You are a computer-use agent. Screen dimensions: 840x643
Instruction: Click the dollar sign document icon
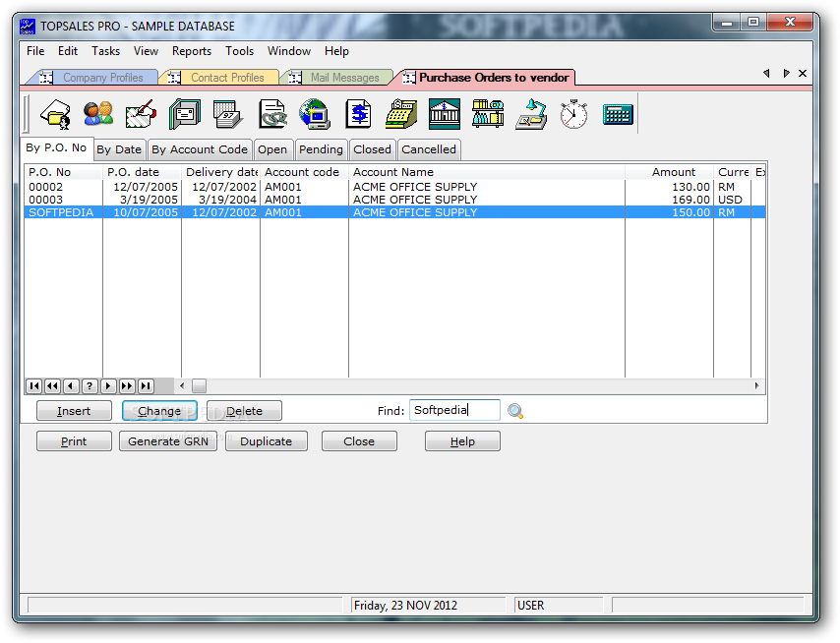coord(358,114)
